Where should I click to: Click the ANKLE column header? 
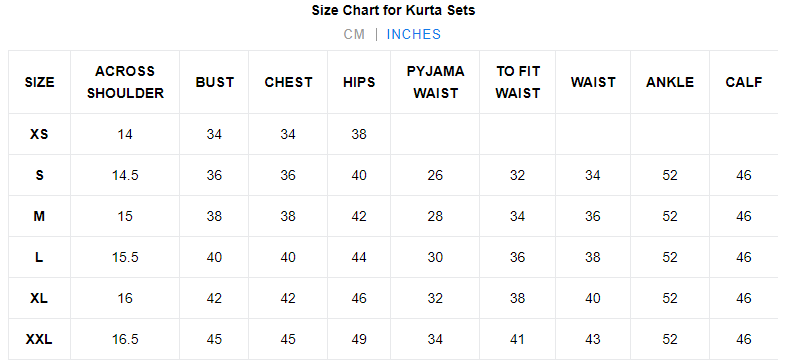click(670, 82)
